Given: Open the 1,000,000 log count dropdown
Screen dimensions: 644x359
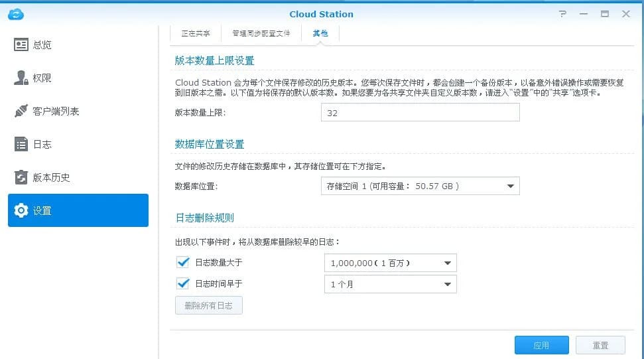Looking at the screenshot, I should pyautogui.click(x=391, y=263).
